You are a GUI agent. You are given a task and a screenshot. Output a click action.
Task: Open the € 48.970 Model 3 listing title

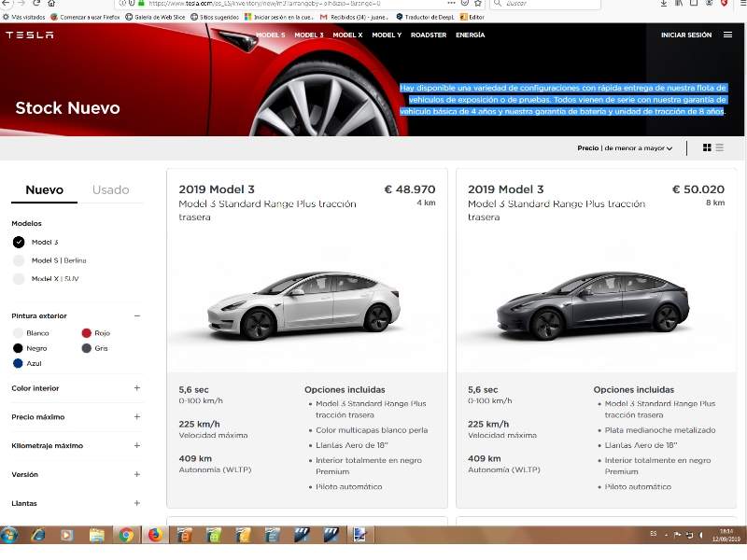(217, 189)
